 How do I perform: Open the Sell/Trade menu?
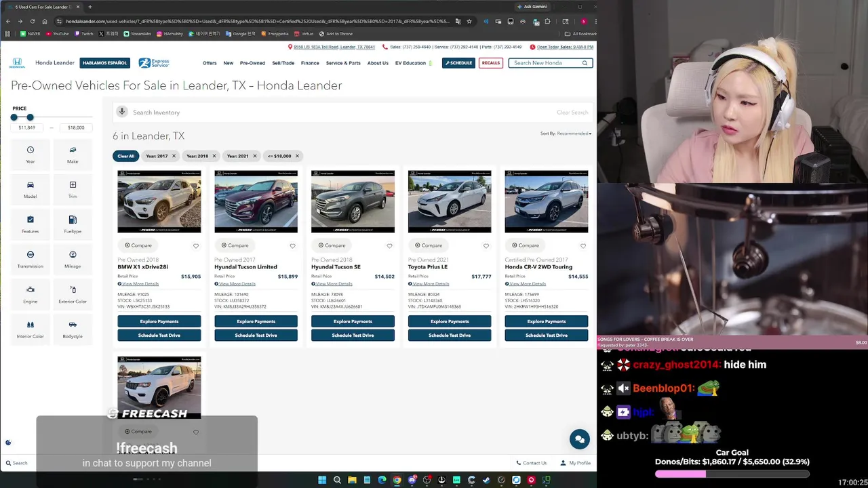tap(283, 63)
